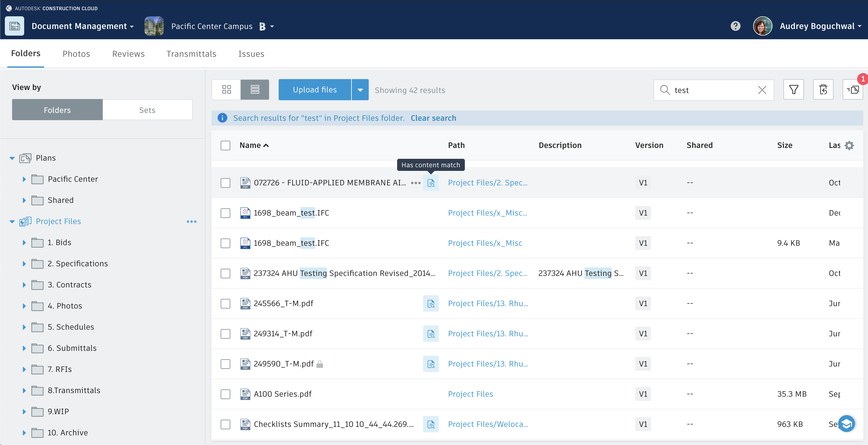Expand the 2. Specifications folder

coord(24,264)
